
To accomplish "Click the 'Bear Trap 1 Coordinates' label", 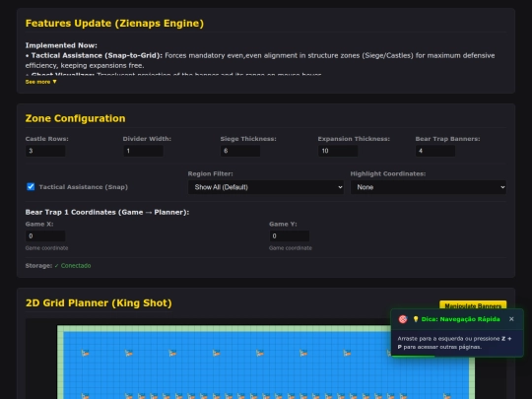I will click(107, 212).
